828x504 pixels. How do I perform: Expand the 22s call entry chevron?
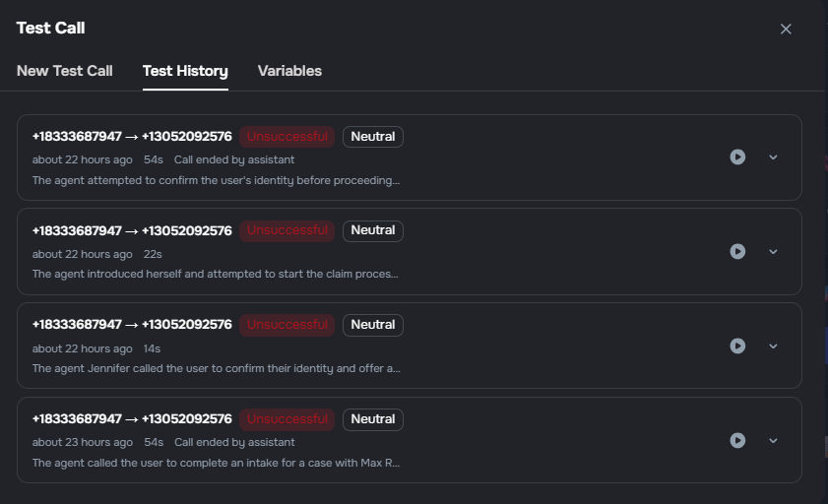click(773, 251)
